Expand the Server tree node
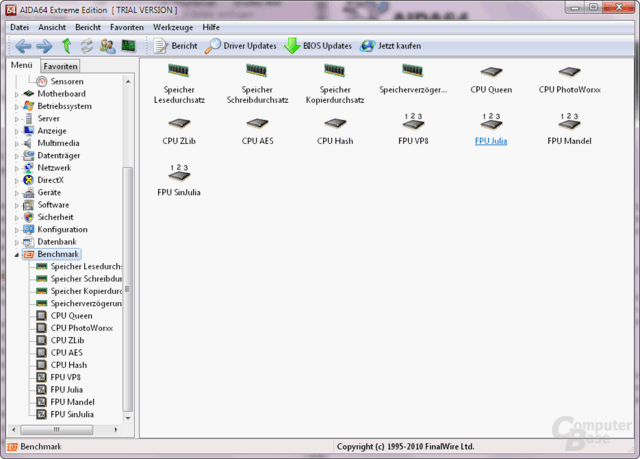 pos(17,119)
